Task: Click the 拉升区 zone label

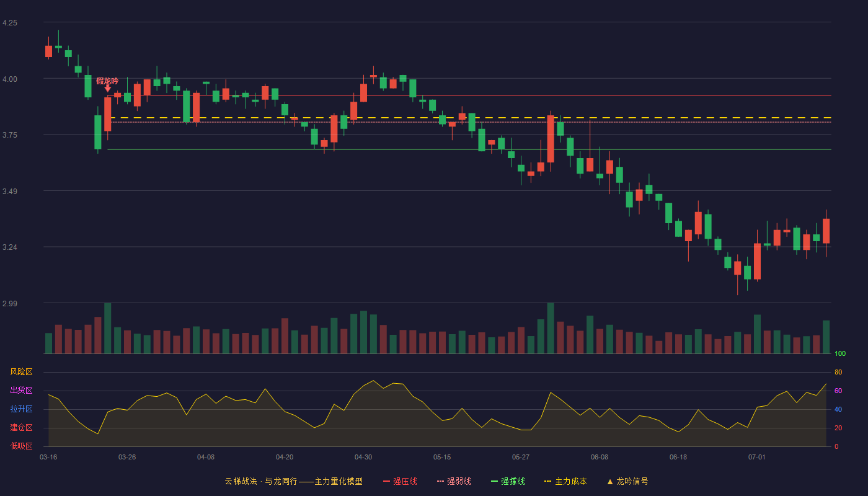Action: coord(21,409)
